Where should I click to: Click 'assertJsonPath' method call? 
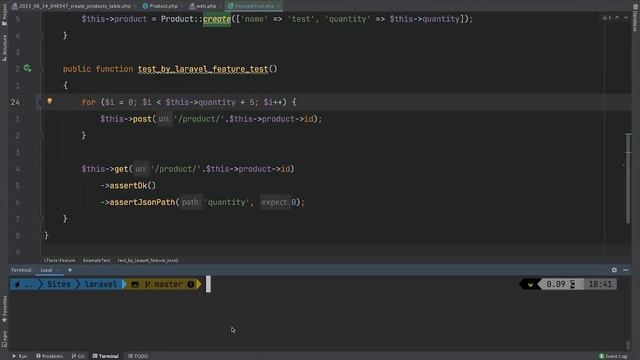[x=142, y=202]
